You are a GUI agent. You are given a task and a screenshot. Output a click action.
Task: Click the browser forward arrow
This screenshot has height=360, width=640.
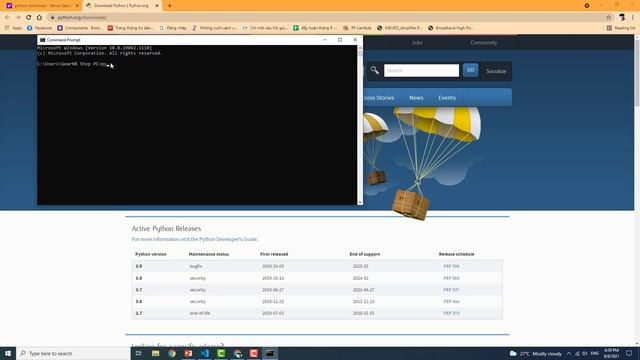coord(18,18)
